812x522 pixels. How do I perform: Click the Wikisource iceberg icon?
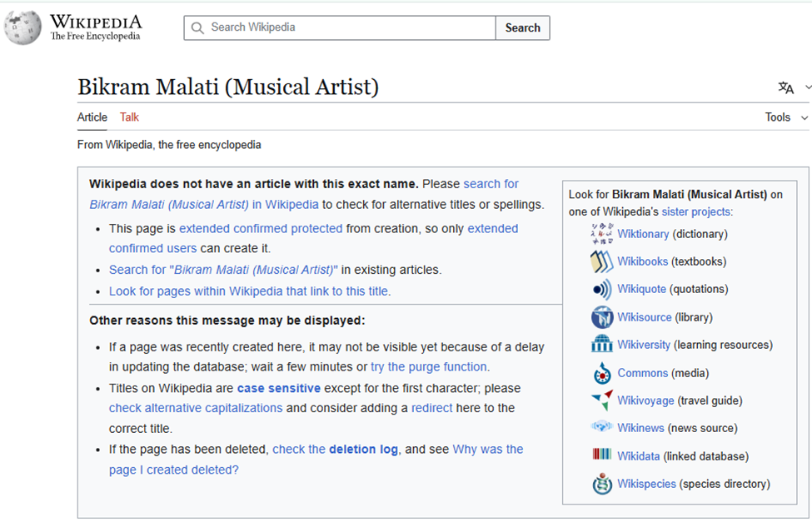tap(601, 317)
